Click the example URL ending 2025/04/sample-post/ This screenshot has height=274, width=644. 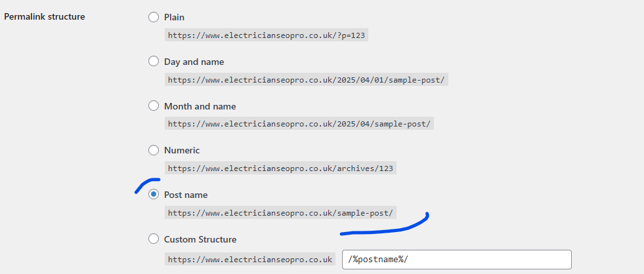[299, 123]
